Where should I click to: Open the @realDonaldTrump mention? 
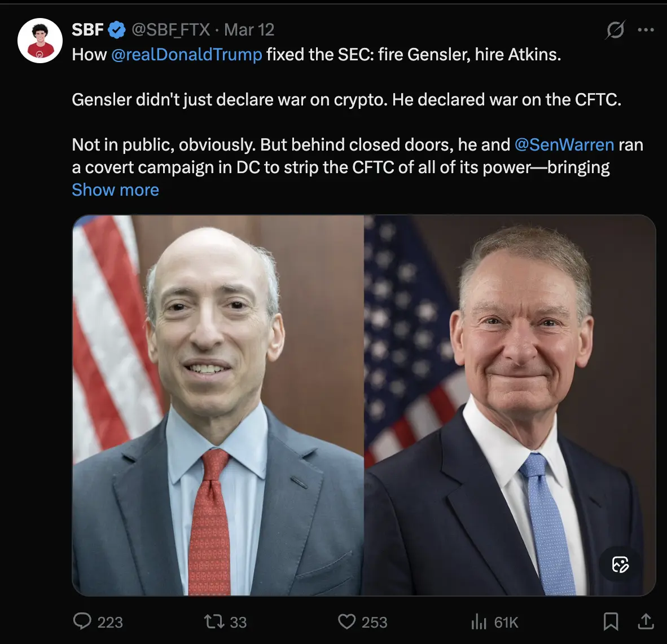pyautogui.click(x=187, y=55)
